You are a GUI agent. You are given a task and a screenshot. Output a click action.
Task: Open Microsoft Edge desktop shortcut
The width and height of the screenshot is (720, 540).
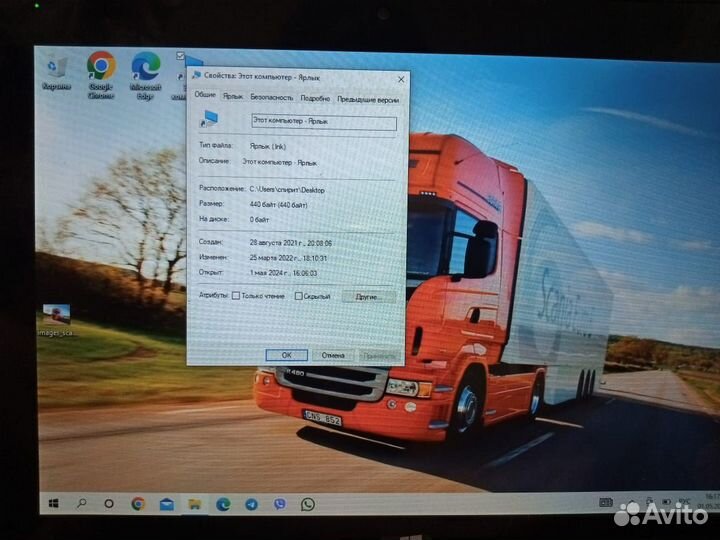click(145, 67)
